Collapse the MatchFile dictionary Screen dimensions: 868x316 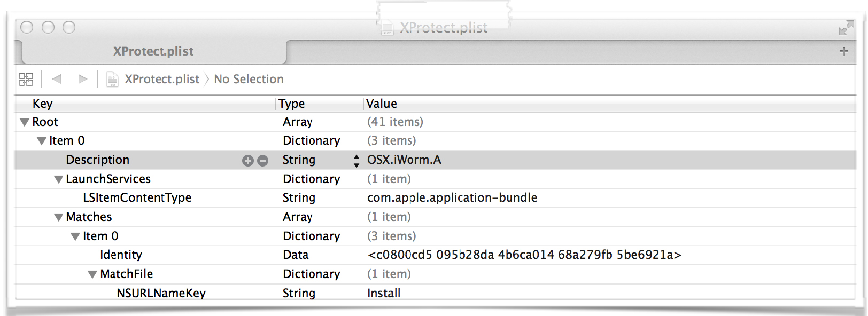[92, 274]
